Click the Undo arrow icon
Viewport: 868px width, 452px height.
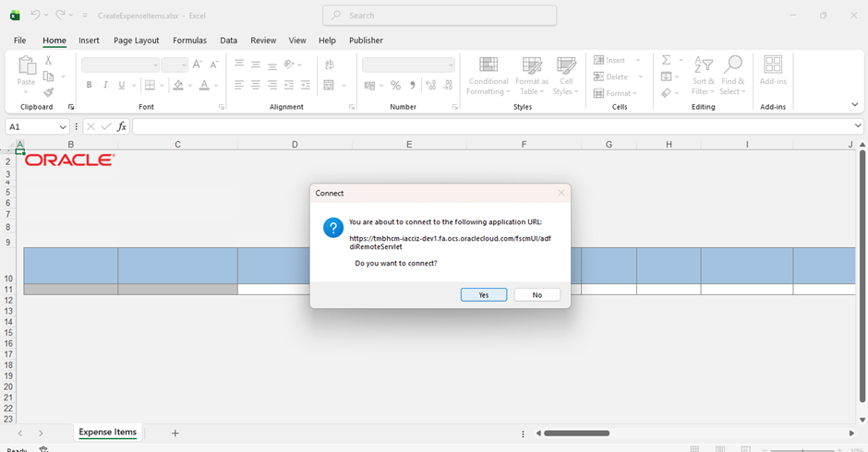[35, 15]
